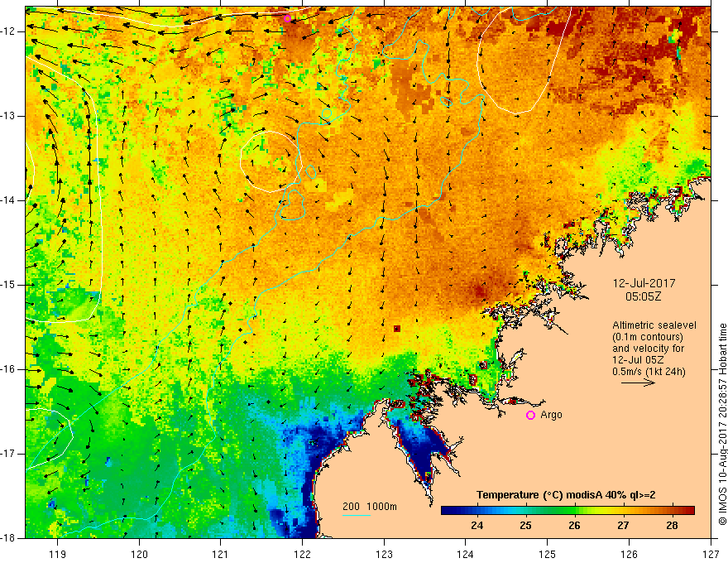Viewport: 728px width, 563px height.
Task: Click the magenta Argo float marker on the map
Action: (x=287, y=18)
